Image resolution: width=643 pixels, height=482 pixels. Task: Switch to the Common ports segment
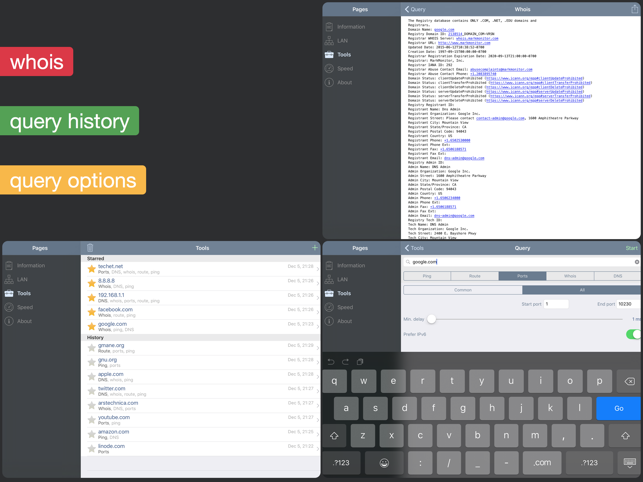tap(463, 290)
